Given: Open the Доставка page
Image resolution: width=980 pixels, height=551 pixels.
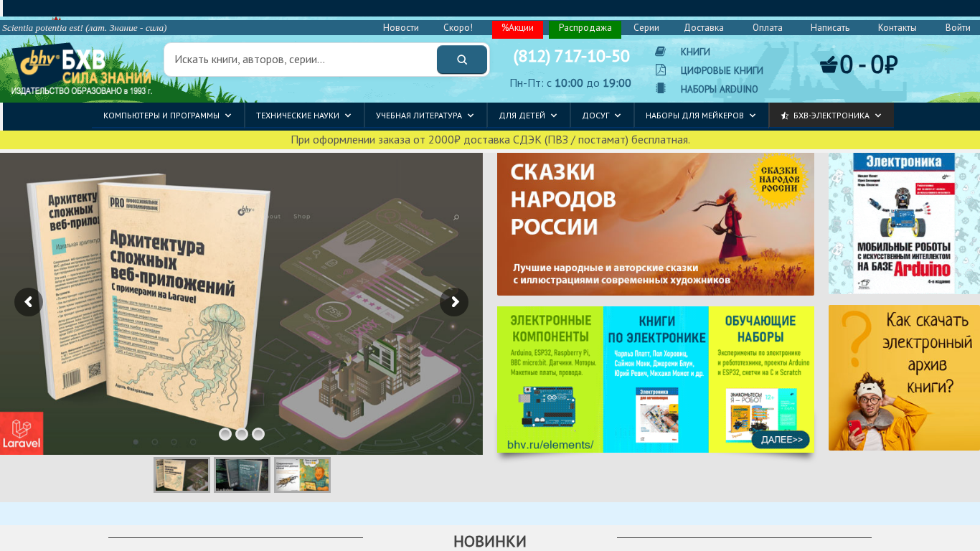Looking at the screenshot, I should [x=704, y=28].
